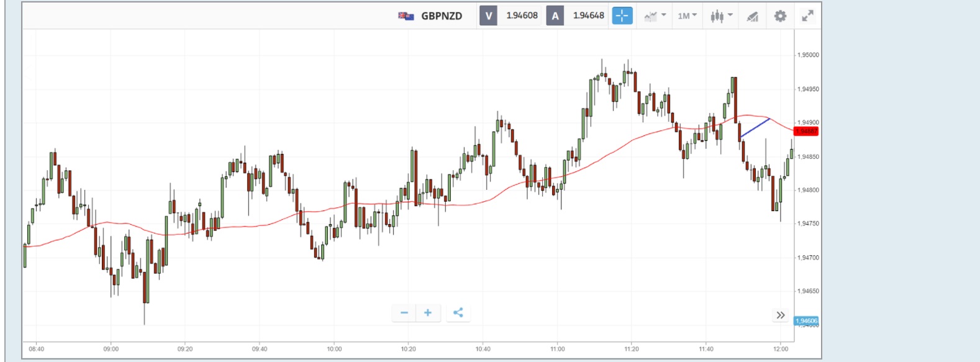Open the indicators dropdown menu
980x362 pixels.
[655, 16]
